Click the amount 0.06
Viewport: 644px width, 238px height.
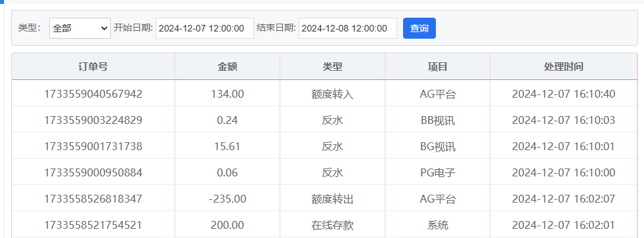(228, 172)
